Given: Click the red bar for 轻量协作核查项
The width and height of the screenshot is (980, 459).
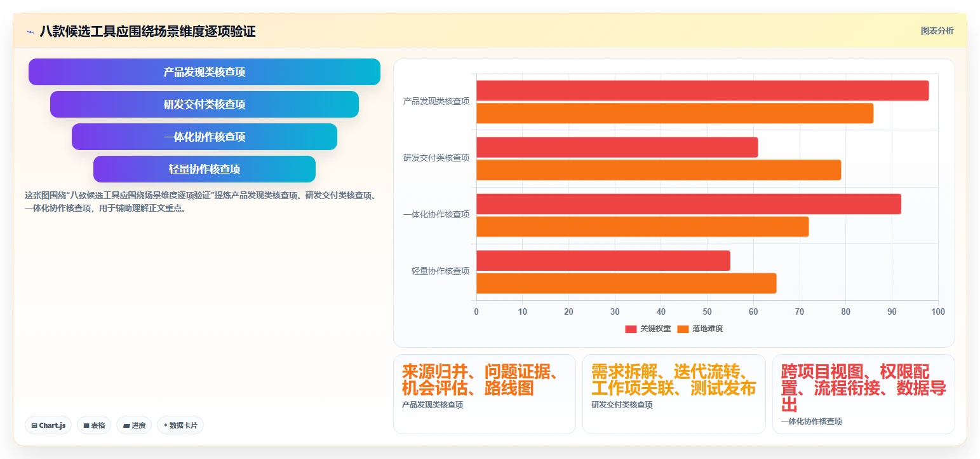Looking at the screenshot, I should tap(603, 261).
